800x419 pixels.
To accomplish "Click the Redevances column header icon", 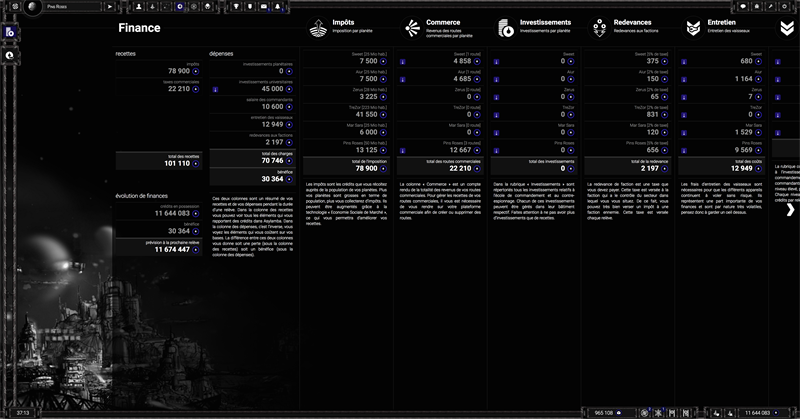I will pyautogui.click(x=598, y=29).
